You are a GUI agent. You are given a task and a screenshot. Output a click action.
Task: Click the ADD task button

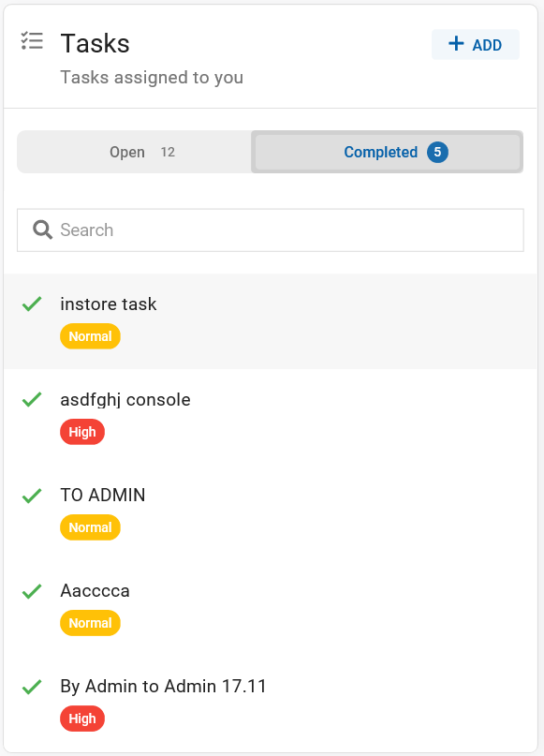[x=476, y=44]
